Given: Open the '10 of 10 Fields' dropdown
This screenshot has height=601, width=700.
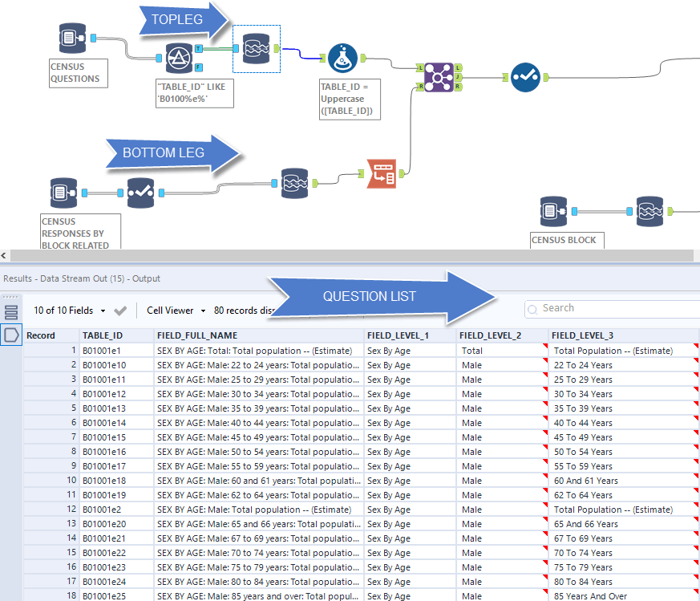Looking at the screenshot, I should coord(64,309).
